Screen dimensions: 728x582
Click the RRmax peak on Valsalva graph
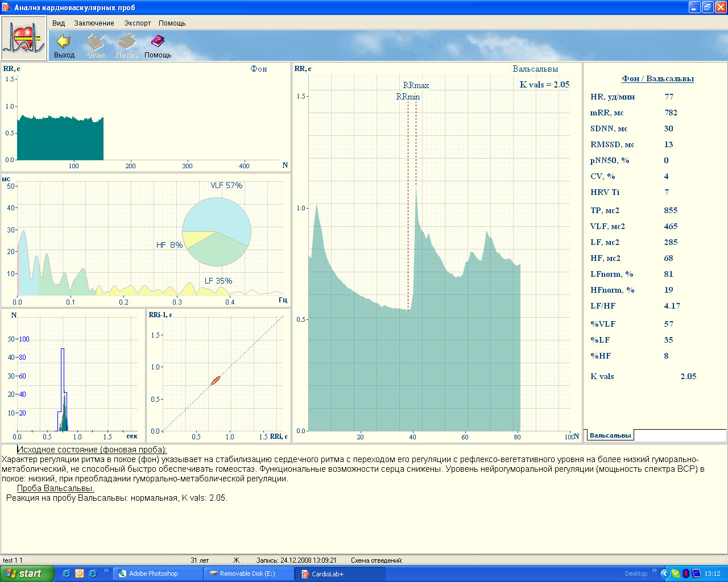416,190
